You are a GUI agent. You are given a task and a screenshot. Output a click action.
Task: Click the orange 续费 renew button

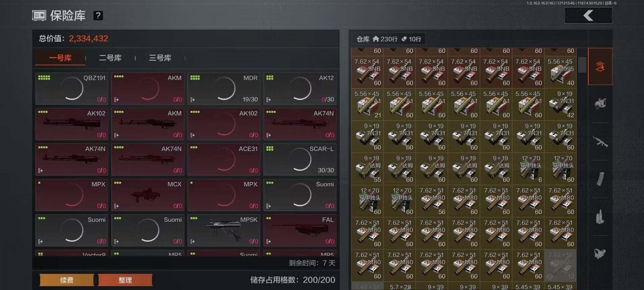tap(66, 280)
